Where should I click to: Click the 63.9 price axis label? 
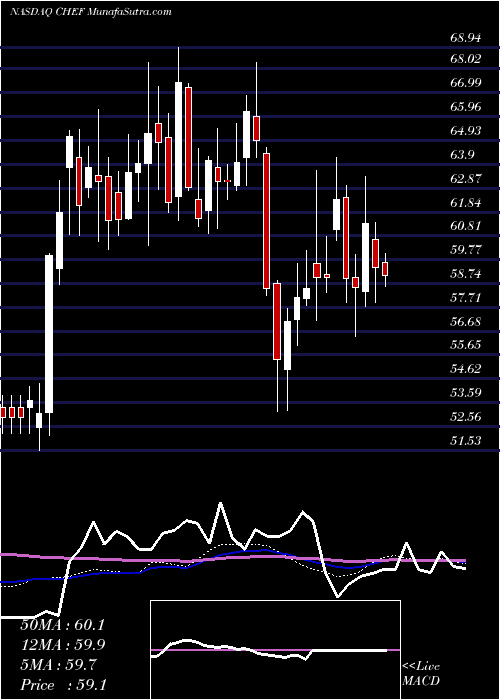[x=462, y=155]
